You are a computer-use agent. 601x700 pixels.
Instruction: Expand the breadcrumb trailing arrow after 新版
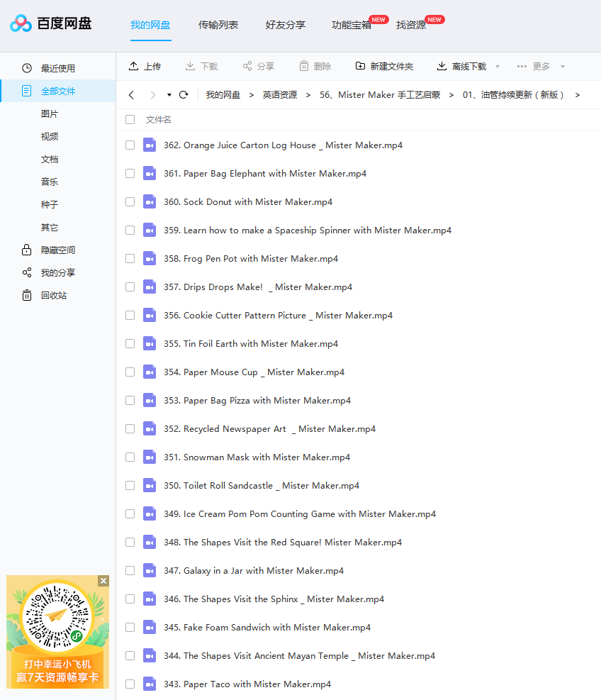point(578,94)
